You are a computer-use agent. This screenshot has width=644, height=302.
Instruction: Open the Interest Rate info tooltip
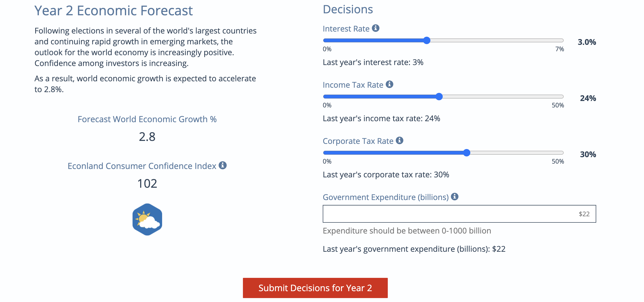click(376, 28)
